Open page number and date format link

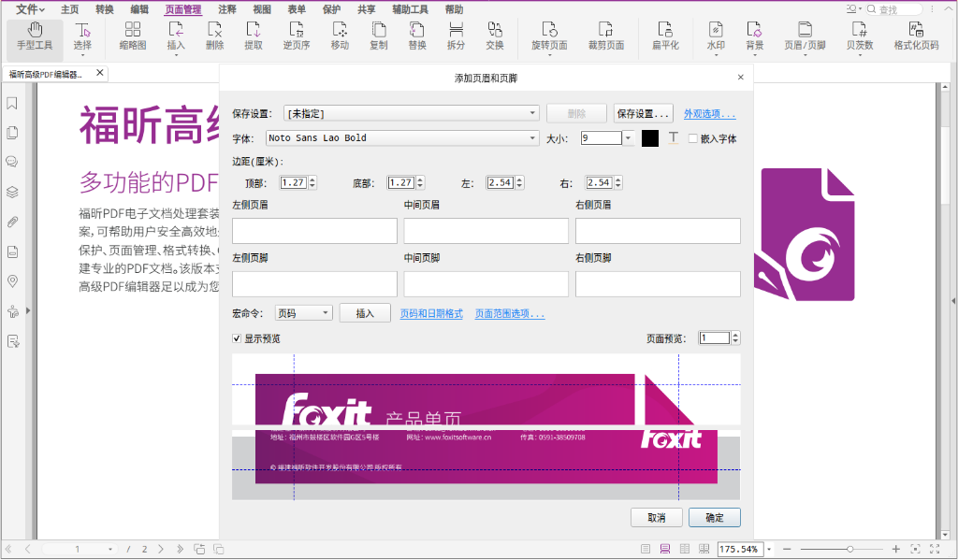click(431, 314)
